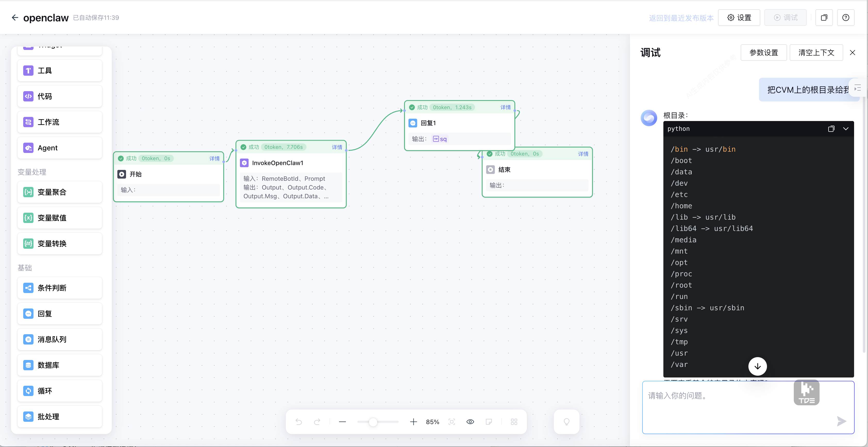
Task: Click the grid layout icon
Action: [514, 422]
